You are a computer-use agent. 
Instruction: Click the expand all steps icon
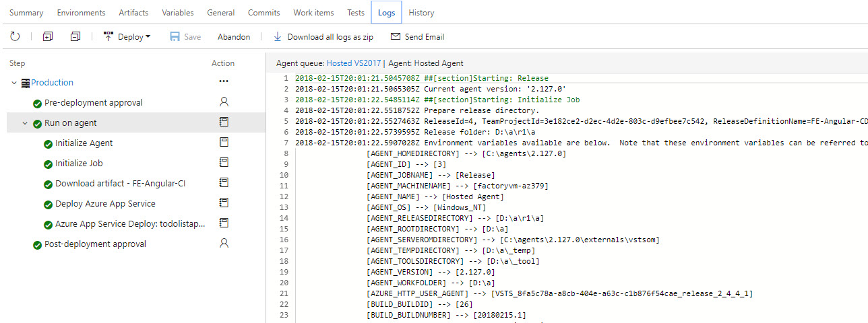(47, 37)
